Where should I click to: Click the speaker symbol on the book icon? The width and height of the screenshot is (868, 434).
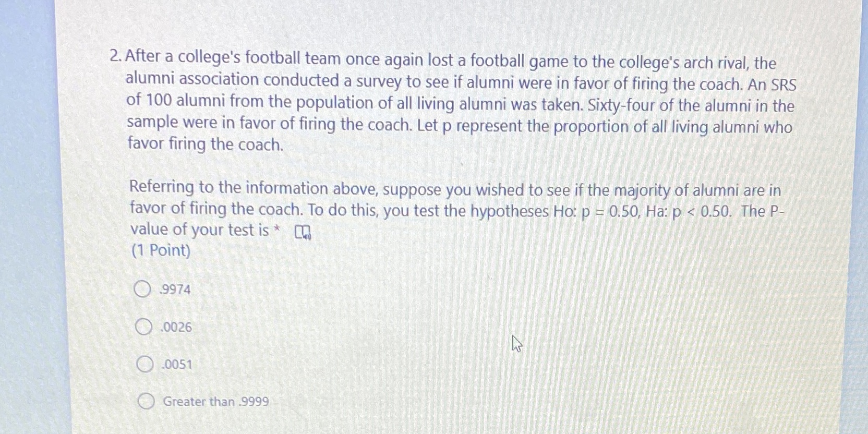[307, 236]
